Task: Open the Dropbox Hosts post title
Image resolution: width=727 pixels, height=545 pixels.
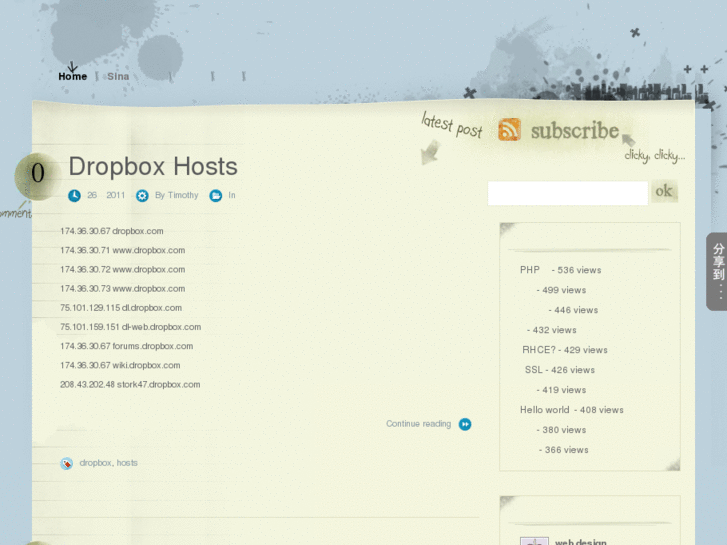Action: (x=153, y=166)
